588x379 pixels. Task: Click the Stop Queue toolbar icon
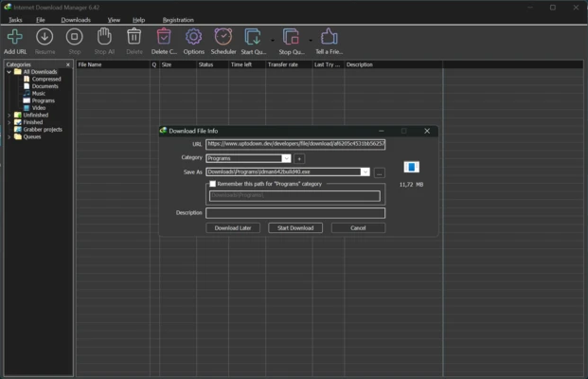pyautogui.click(x=291, y=37)
